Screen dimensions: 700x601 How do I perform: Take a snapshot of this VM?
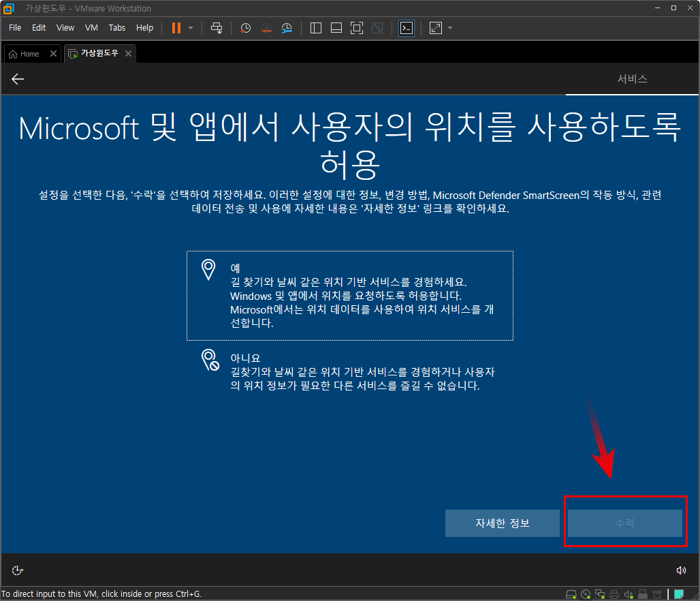245,28
